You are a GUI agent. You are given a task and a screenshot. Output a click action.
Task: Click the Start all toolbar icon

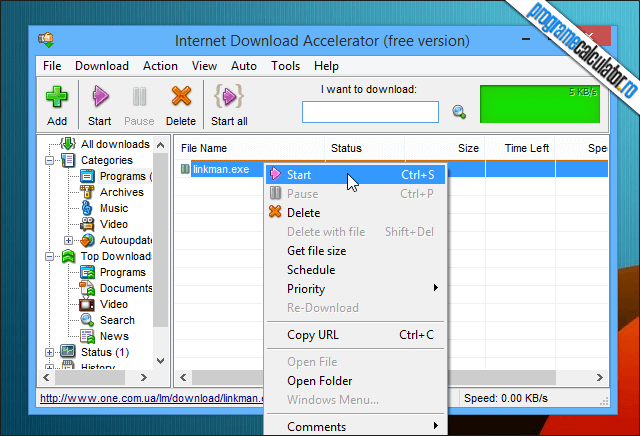tap(229, 96)
